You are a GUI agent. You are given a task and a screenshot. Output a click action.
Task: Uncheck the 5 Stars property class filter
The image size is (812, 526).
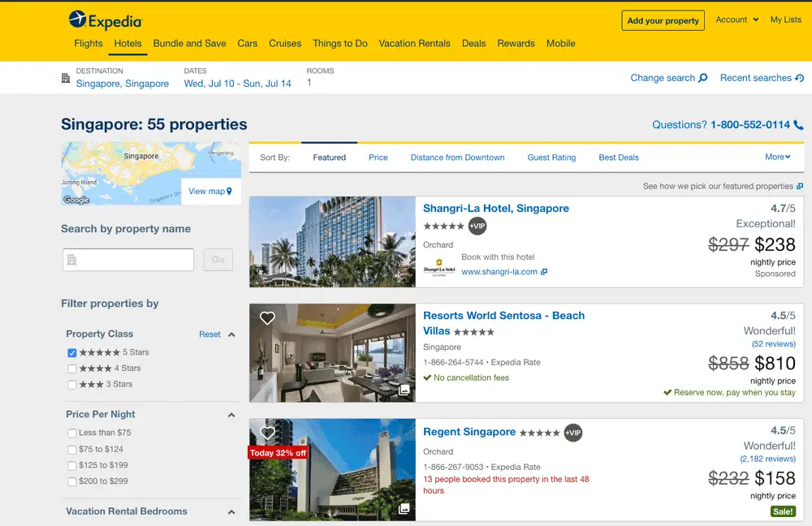click(x=72, y=352)
